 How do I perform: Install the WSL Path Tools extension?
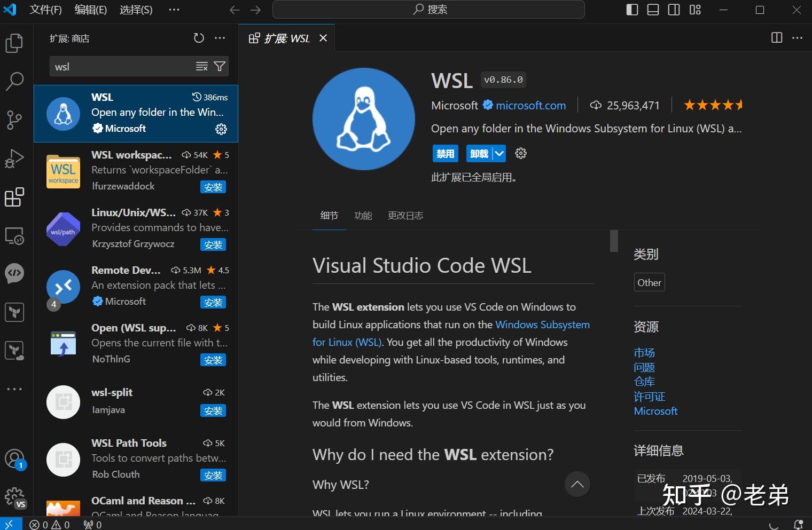point(213,475)
